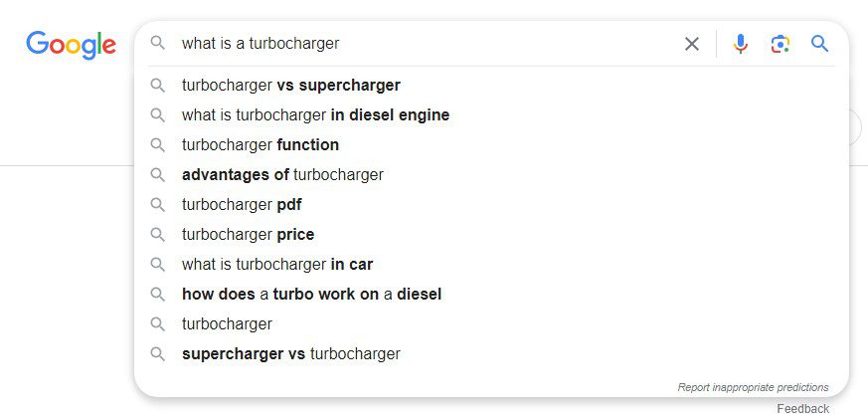Open Google Lens image search icon
The image size is (868, 417).
(780, 44)
